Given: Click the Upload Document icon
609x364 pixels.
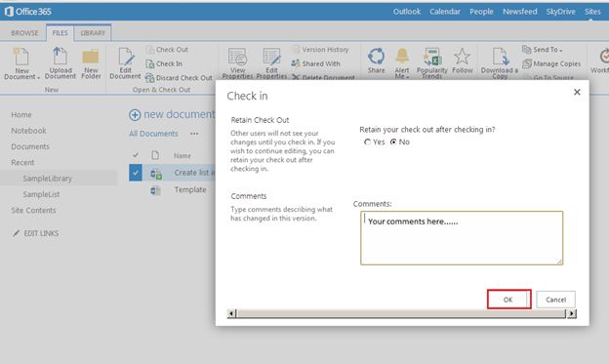Looking at the screenshot, I should pyautogui.click(x=60, y=57).
